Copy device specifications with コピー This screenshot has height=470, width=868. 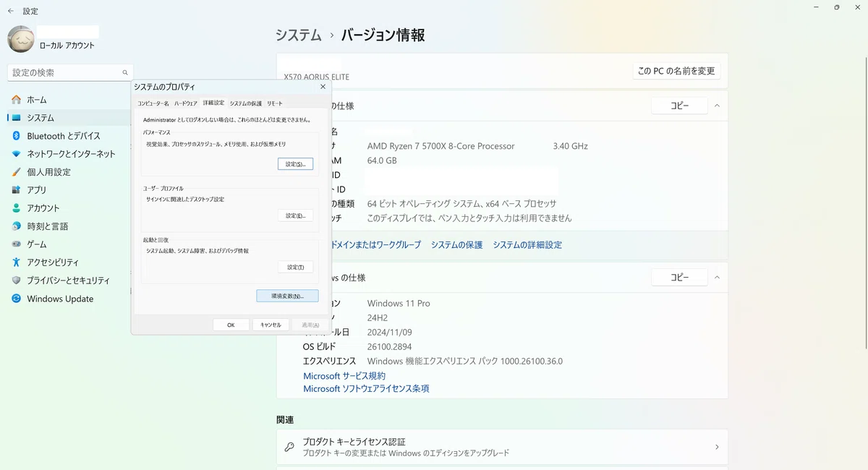point(679,106)
